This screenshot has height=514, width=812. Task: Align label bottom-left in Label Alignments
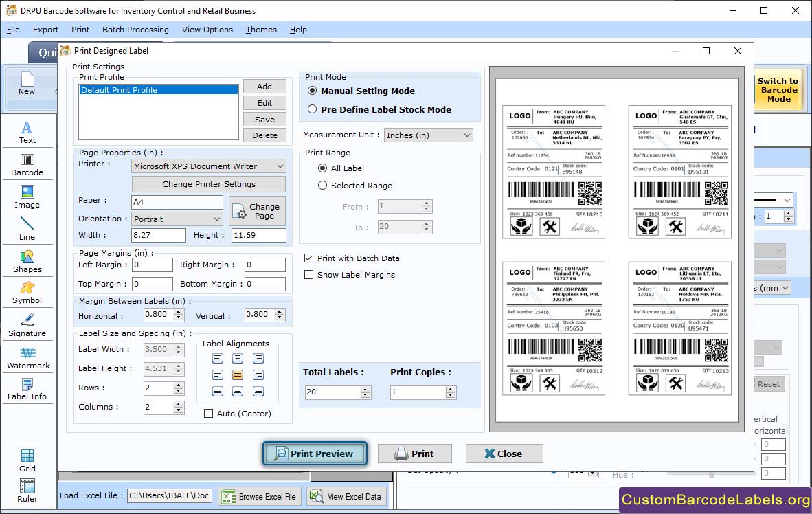(218, 392)
